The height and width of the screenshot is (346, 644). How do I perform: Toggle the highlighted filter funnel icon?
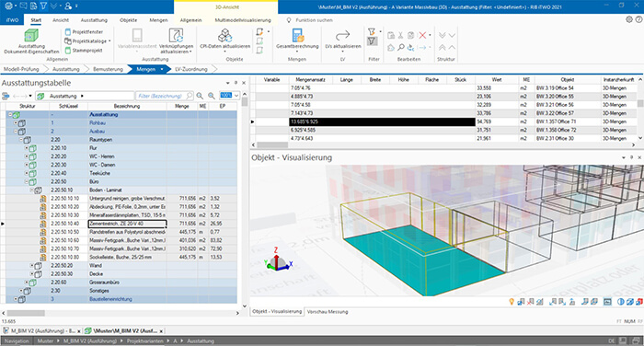(372, 41)
